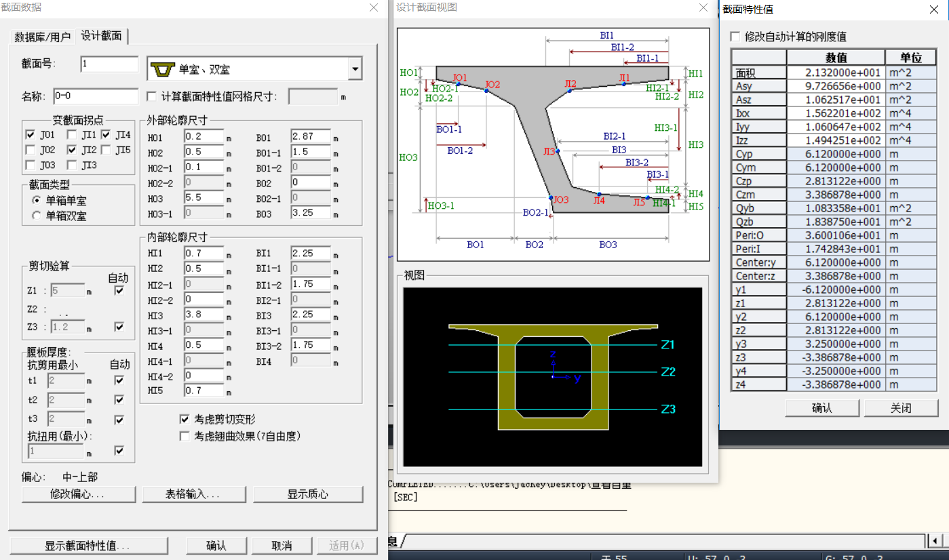
Task: Click the 修改偏心... button
Action: pyautogui.click(x=78, y=494)
